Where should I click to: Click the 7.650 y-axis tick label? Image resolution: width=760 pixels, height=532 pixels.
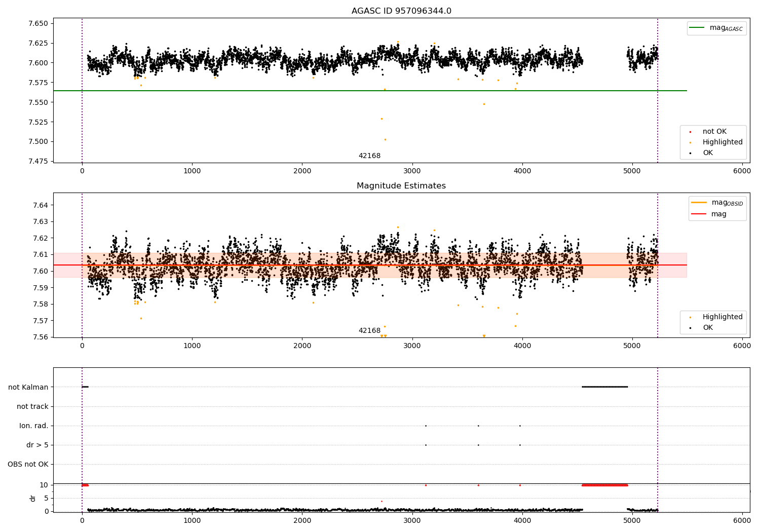(x=38, y=23)
